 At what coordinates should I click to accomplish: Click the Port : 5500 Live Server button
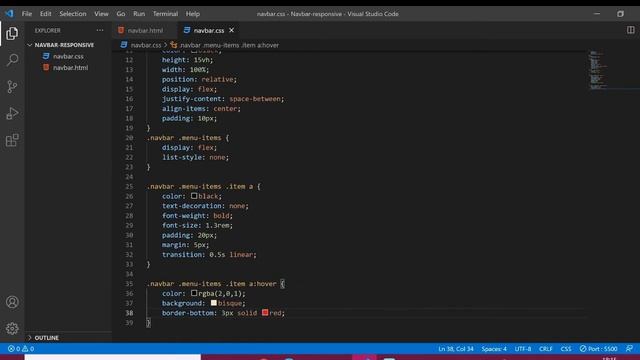(598, 349)
